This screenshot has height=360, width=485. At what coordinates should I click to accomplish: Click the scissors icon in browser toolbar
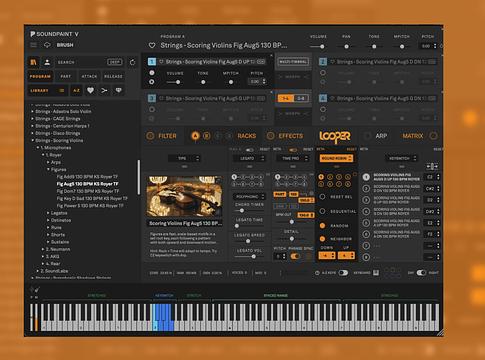104,90
